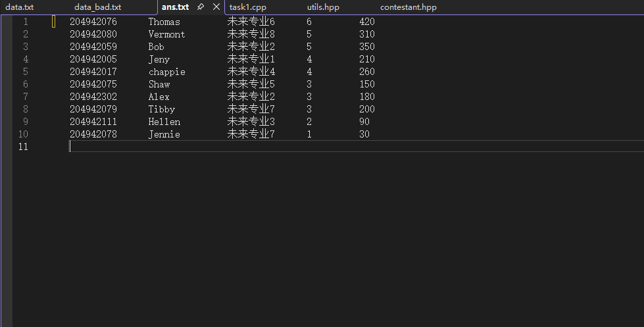Click line number 10 in the gutter
The image size is (644, 327).
click(23, 134)
